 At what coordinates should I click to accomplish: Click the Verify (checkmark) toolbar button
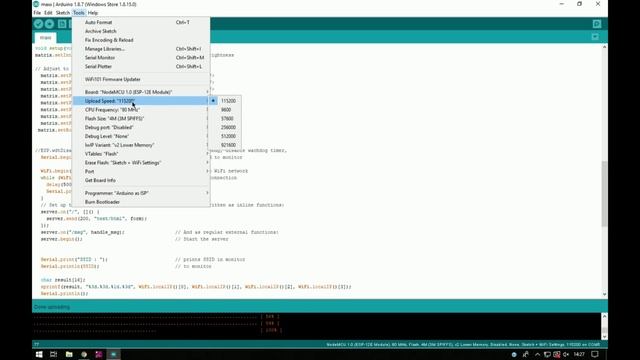pos(38,24)
